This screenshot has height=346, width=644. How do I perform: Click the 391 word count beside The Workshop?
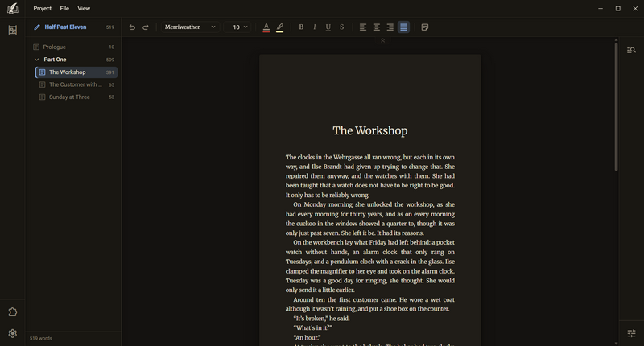(x=109, y=72)
